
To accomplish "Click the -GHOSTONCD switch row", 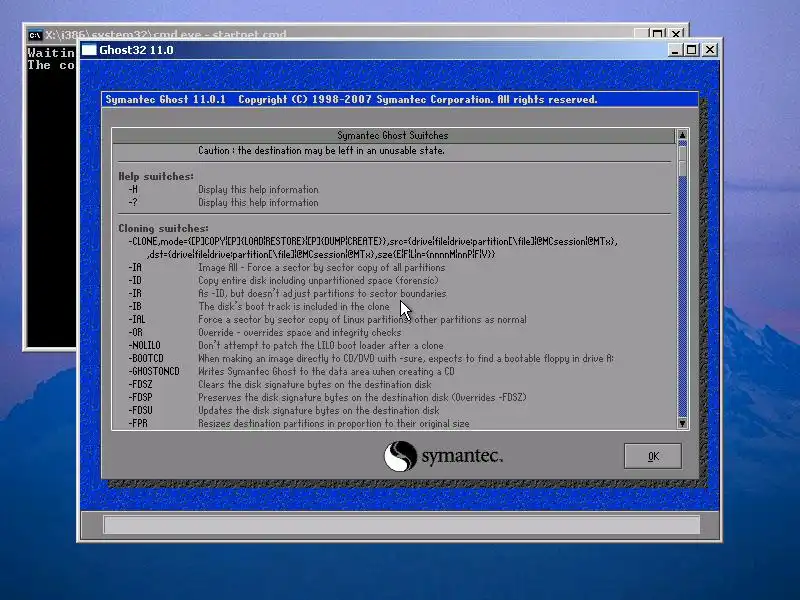I will (x=291, y=371).
